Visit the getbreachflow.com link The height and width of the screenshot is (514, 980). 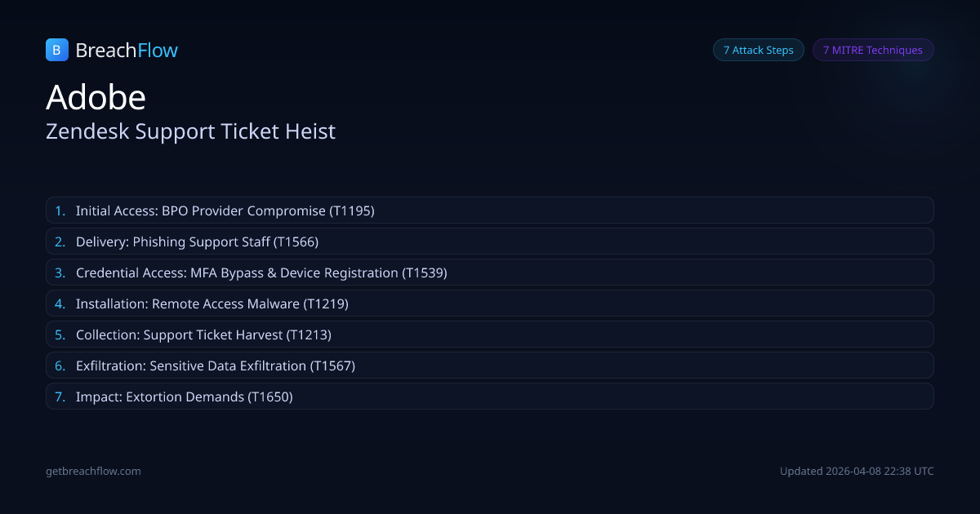click(93, 471)
